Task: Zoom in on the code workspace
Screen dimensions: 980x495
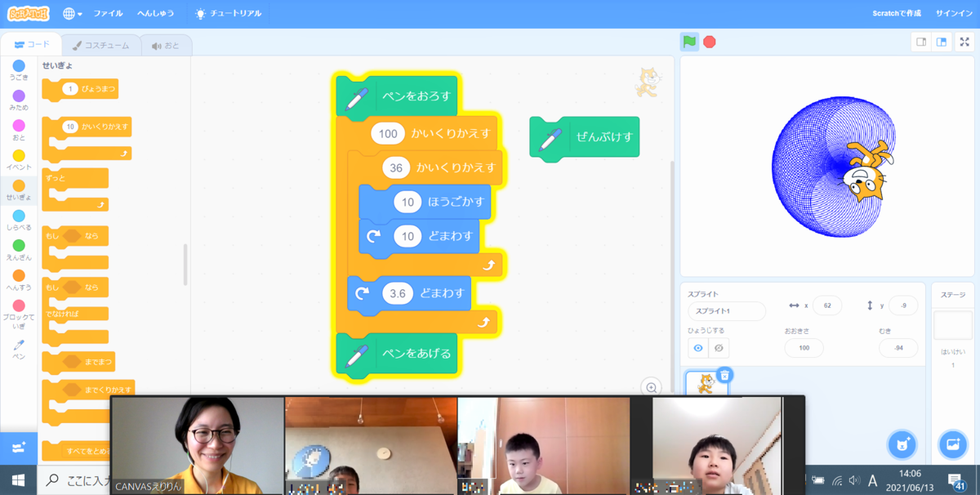Action: coord(651,387)
